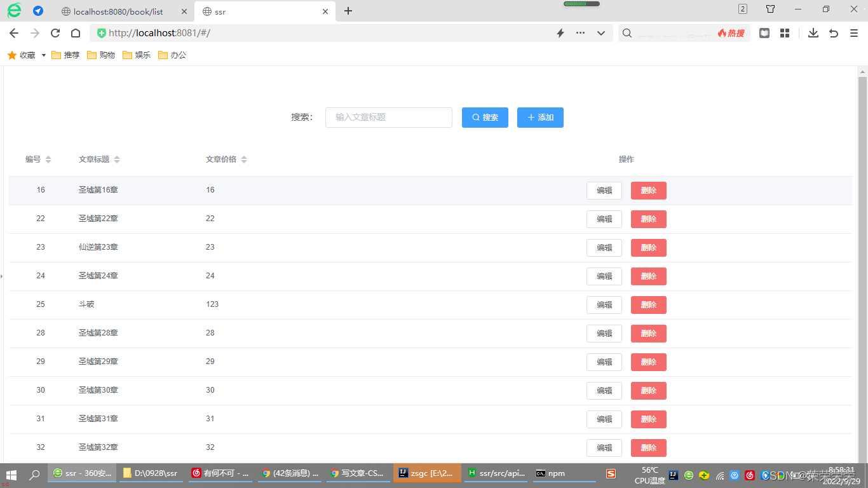
Task: Open the downloads arrow icon
Action: point(813,33)
